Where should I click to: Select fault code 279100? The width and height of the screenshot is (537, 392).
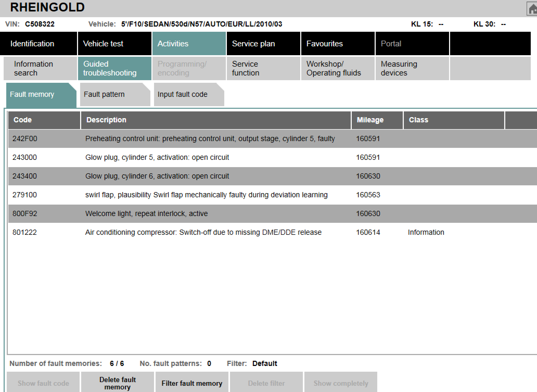[x=25, y=195]
